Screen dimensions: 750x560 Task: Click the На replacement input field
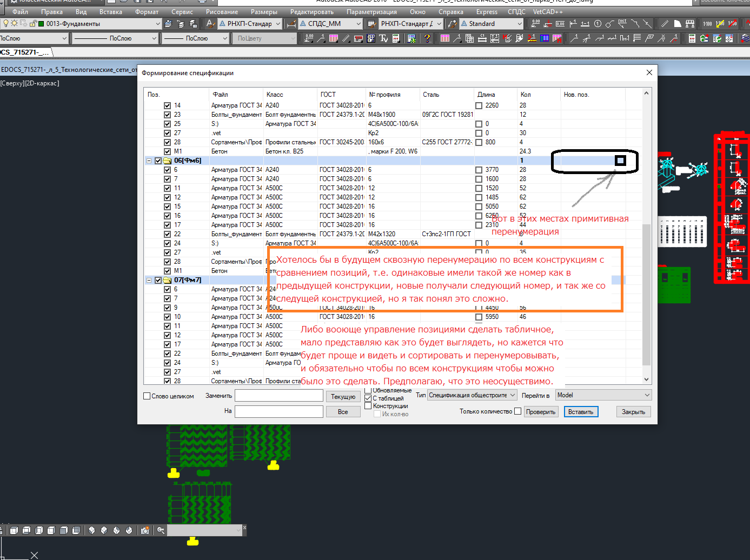click(279, 411)
